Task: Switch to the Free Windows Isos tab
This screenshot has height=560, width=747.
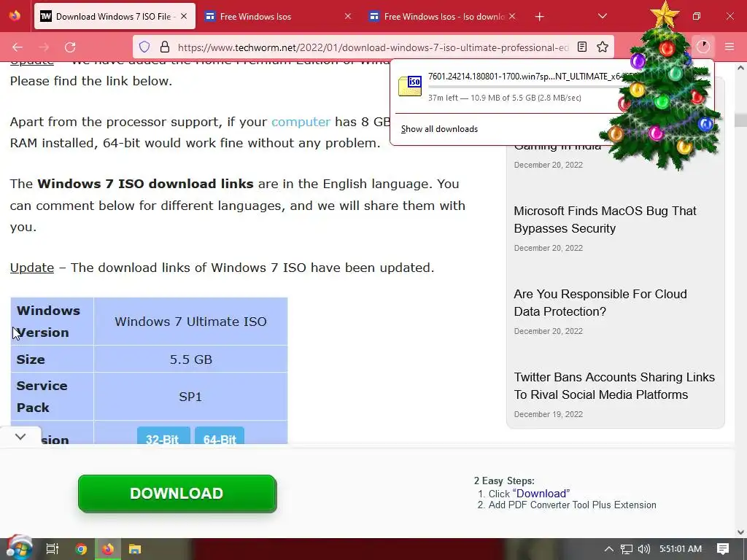Action: click(278, 16)
